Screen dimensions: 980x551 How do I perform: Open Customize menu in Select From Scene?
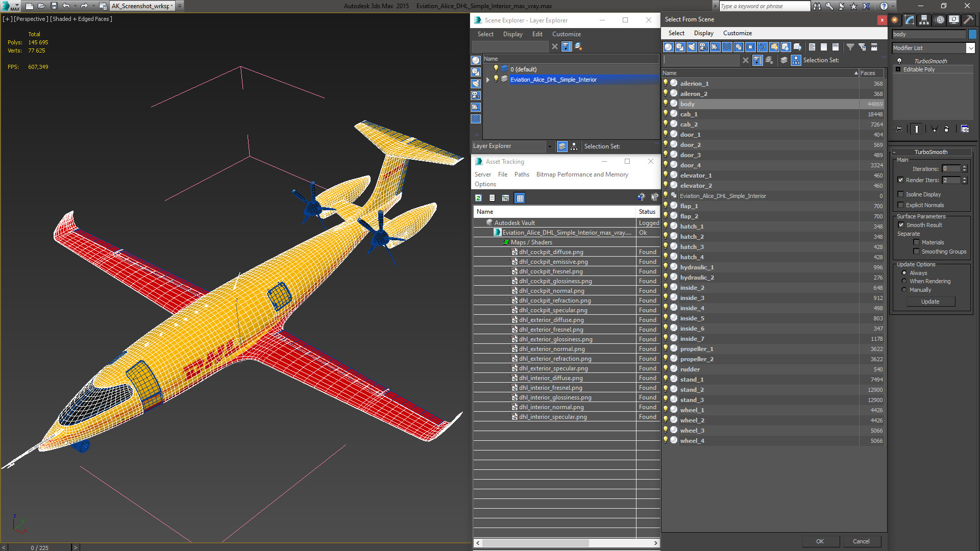(737, 33)
